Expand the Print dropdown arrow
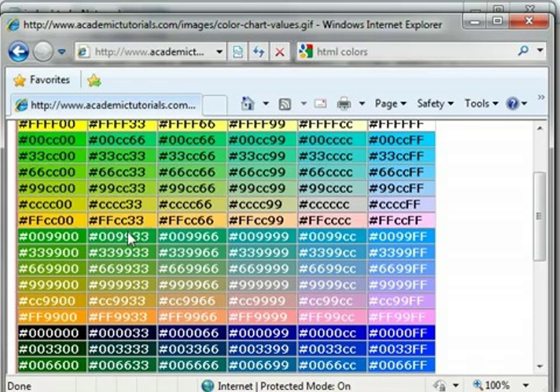560x392 pixels. click(362, 104)
